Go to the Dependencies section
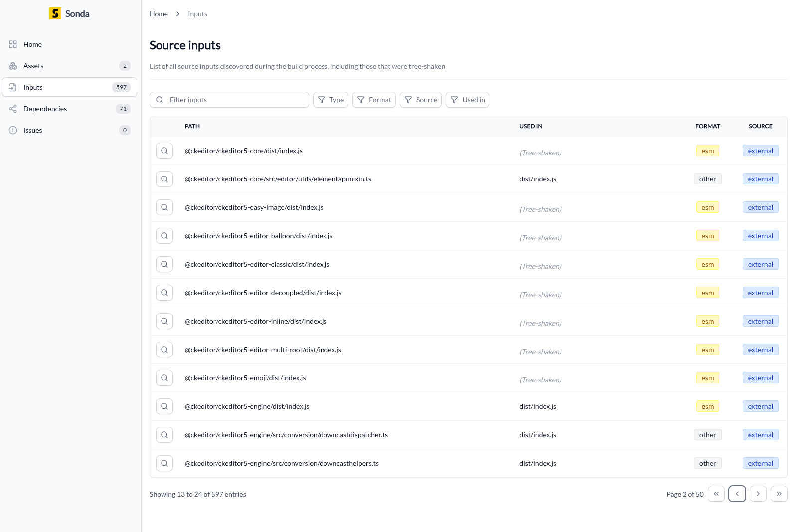Screen dimensions: 810x532 69,109
